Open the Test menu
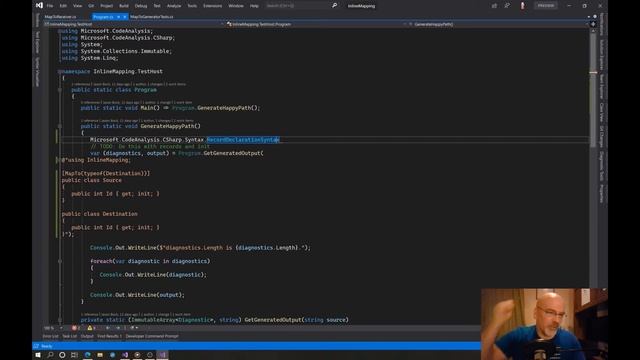 (157, 6)
